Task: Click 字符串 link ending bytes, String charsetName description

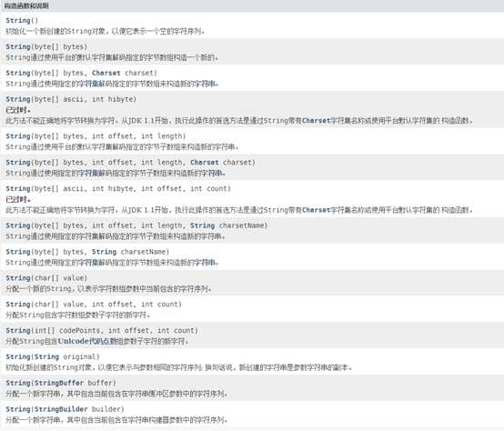Action: 207,263
